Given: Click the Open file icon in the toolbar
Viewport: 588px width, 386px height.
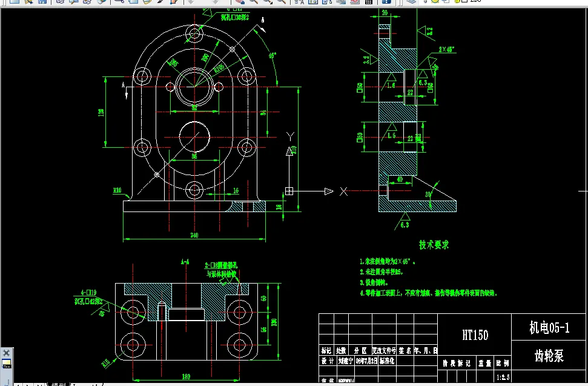Looking at the screenshot, I should [x=28, y=1].
